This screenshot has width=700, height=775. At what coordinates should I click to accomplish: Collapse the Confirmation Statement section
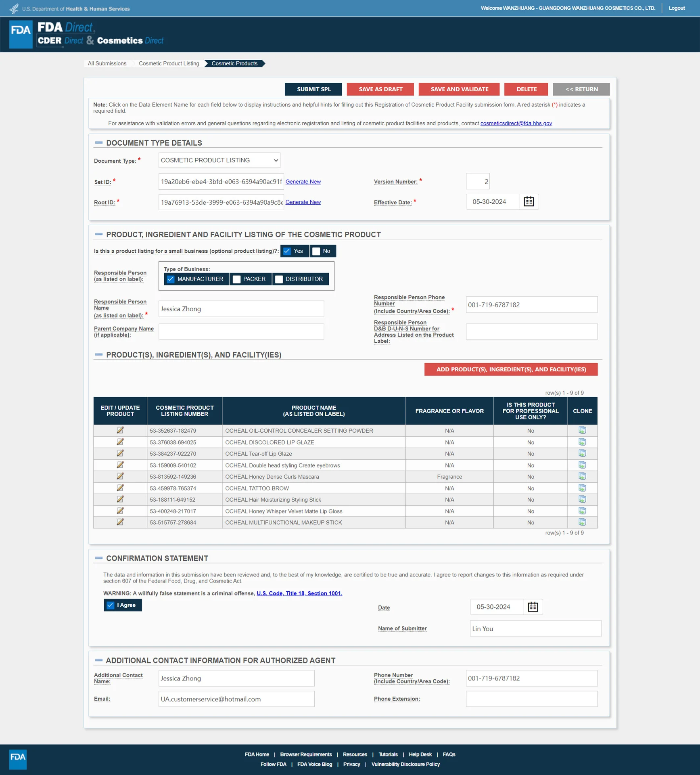pos(98,558)
